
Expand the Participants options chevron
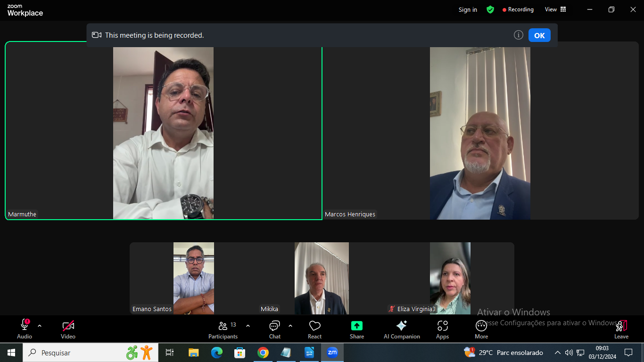click(x=248, y=326)
